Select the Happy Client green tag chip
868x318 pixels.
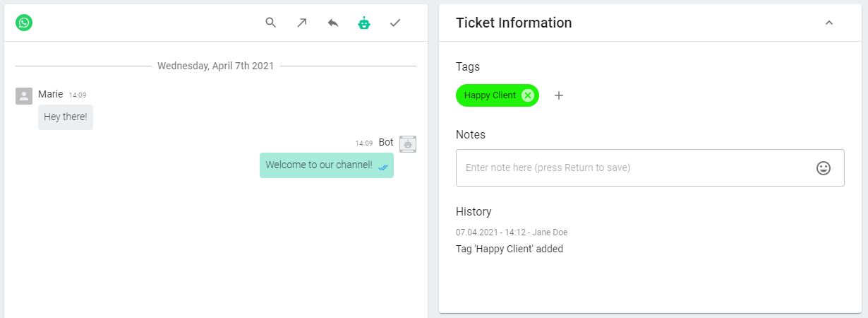click(498, 95)
